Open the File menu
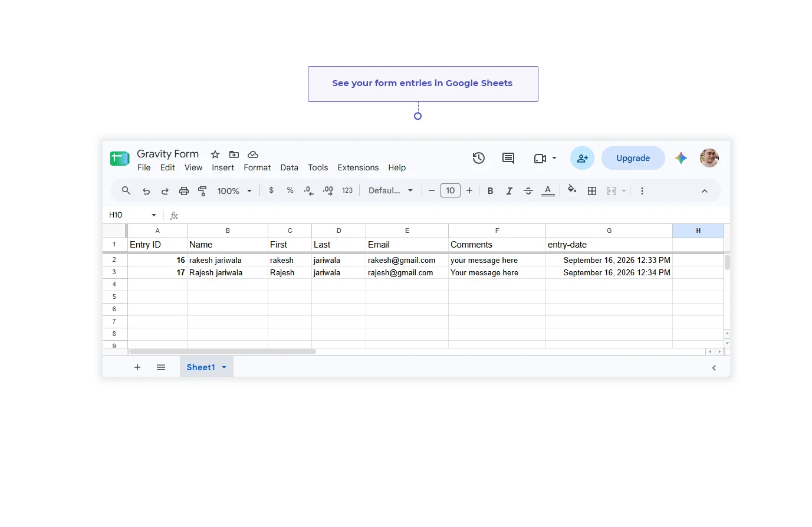This screenshot has width=812, height=527. [x=144, y=168]
